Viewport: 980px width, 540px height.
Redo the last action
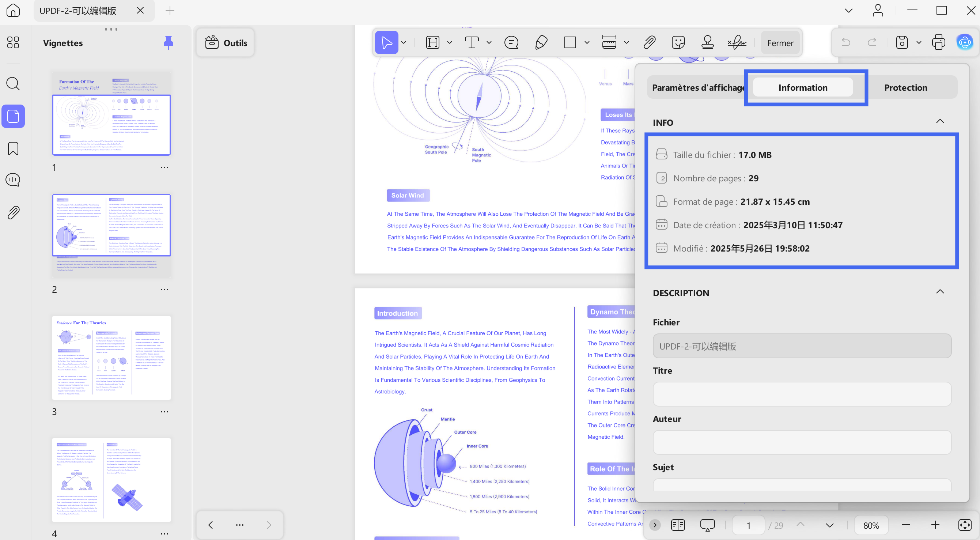[872, 42]
